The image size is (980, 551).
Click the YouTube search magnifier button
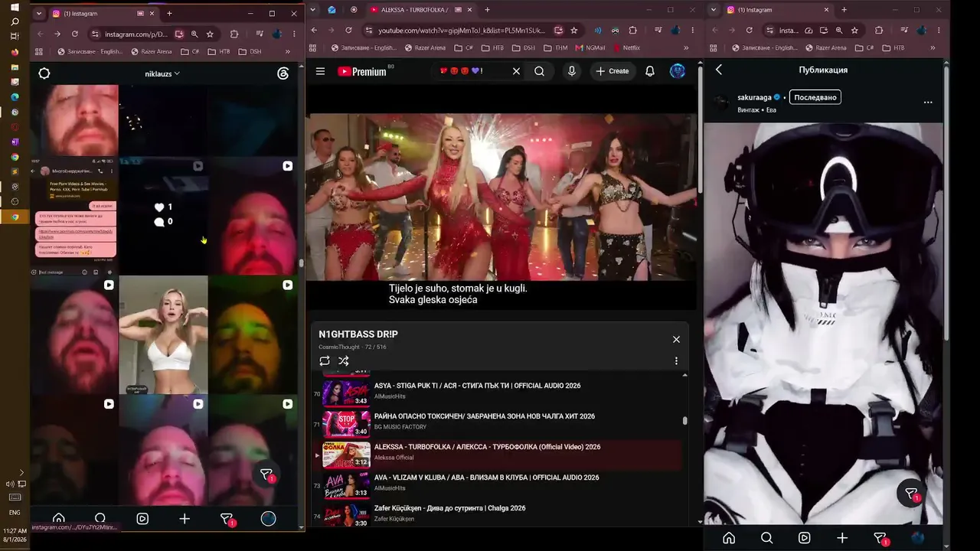tap(539, 71)
